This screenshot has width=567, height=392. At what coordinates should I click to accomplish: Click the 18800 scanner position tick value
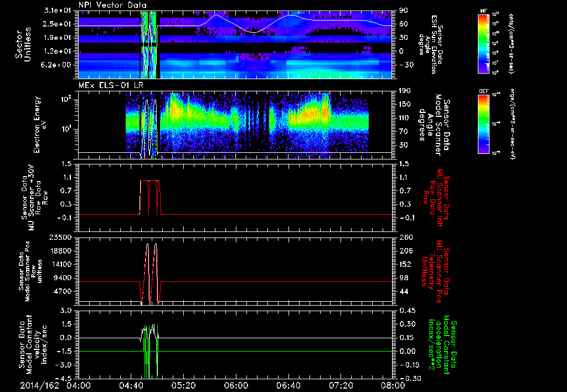[60, 251]
